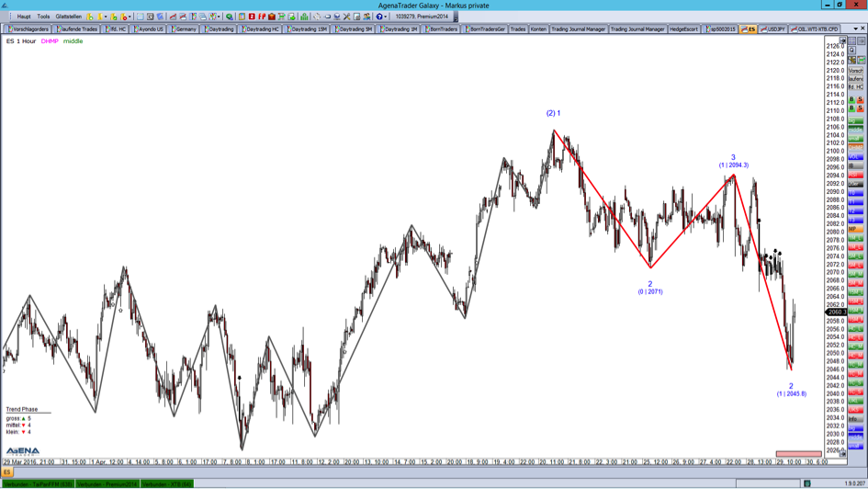Image resolution: width=868 pixels, height=489 pixels.
Task: Click the lower green B buy button
Action: pyautogui.click(x=852, y=108)
